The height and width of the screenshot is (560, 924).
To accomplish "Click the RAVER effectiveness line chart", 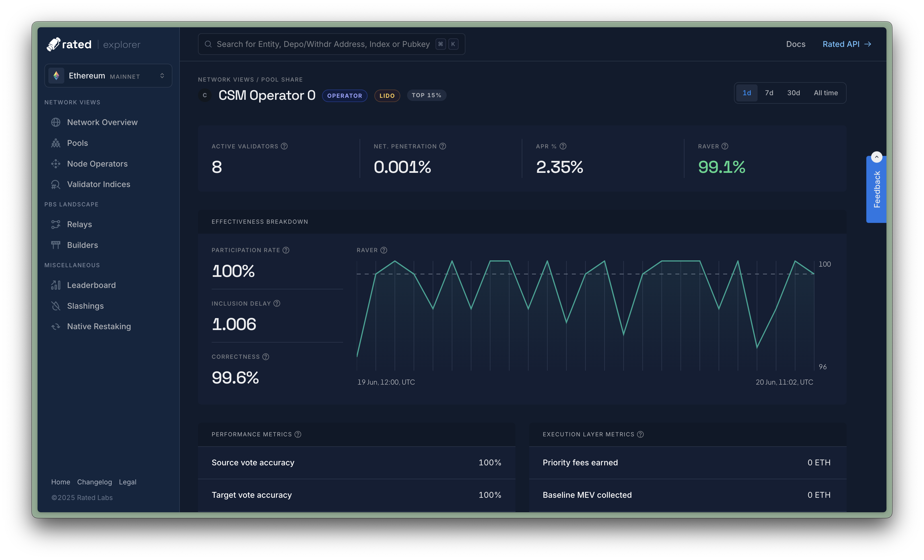I will 585,315.
